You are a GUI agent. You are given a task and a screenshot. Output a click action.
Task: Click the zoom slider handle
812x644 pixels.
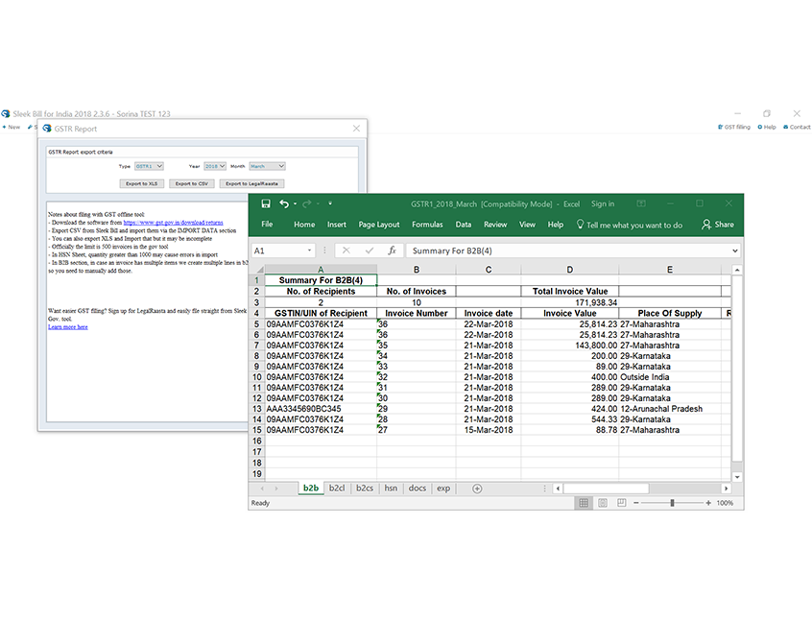coord(672,503)
